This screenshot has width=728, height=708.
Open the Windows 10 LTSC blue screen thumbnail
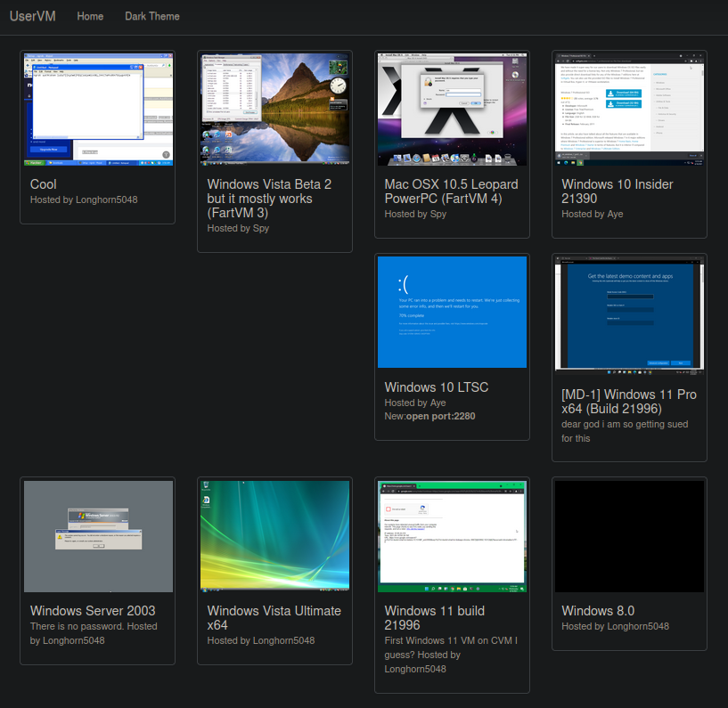(452, 313)
